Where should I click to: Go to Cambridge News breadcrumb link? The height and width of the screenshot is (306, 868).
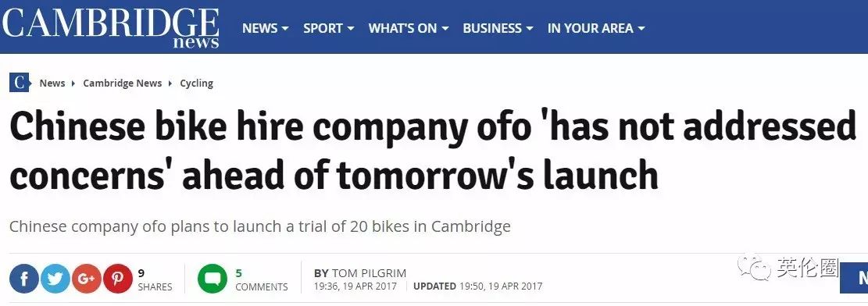point(123,83)
